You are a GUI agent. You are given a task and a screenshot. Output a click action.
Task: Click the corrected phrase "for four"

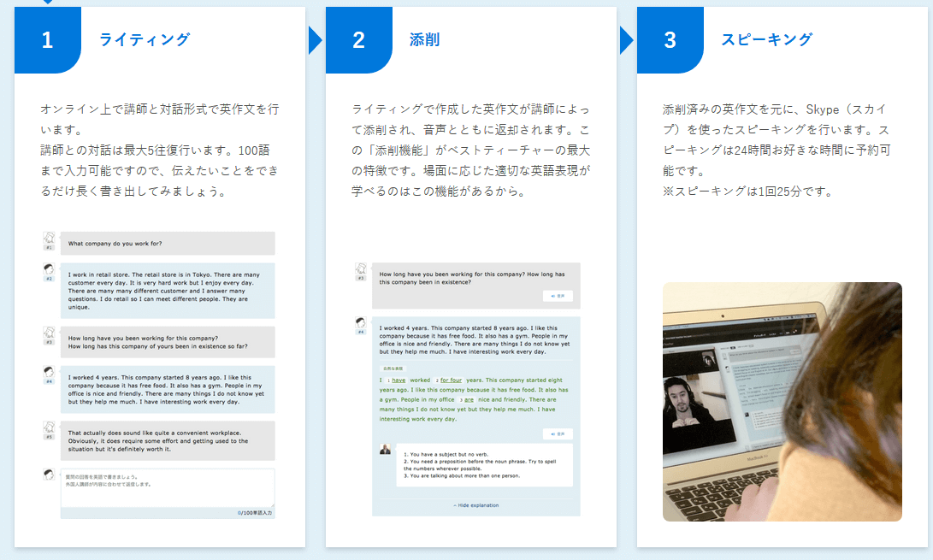pyautogui.click(x=451, y=380)
